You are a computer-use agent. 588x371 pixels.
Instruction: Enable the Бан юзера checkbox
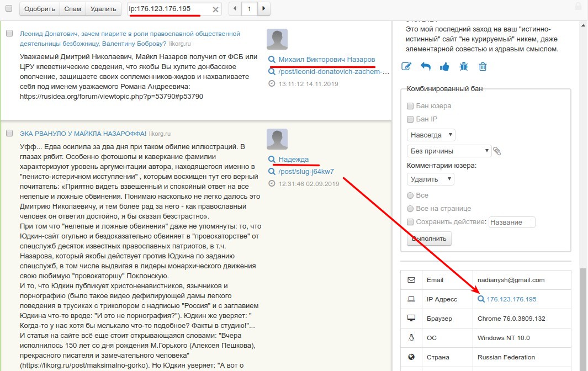click(x=410, y=106)
